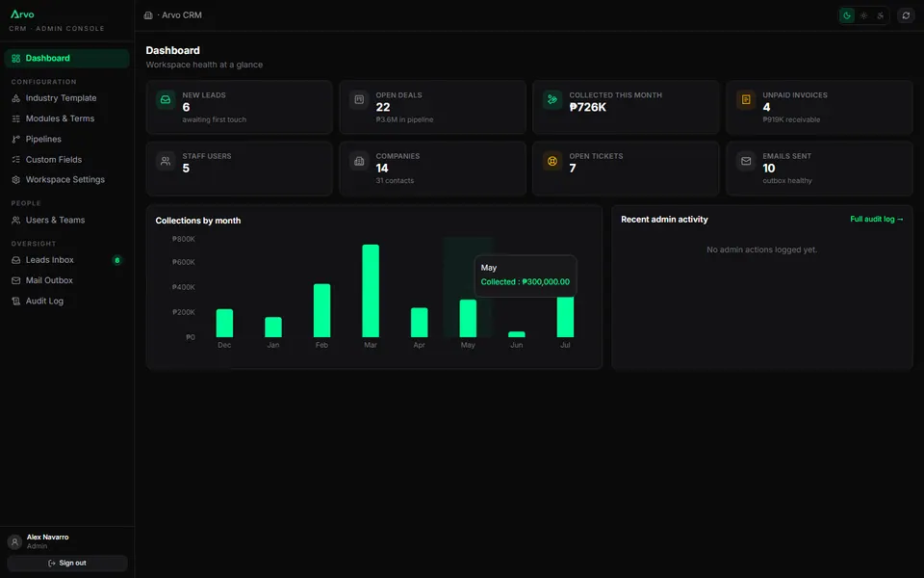The image size is (924, 578).
Task: Click the Jul bar in collections chart
Action: coord(565,317)
